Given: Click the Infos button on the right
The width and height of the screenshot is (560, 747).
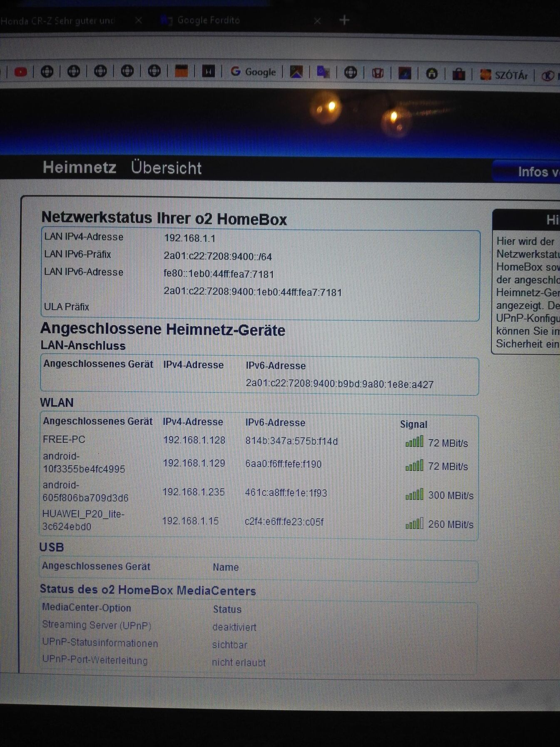Looking at the screenshot, I should point(527,171).
